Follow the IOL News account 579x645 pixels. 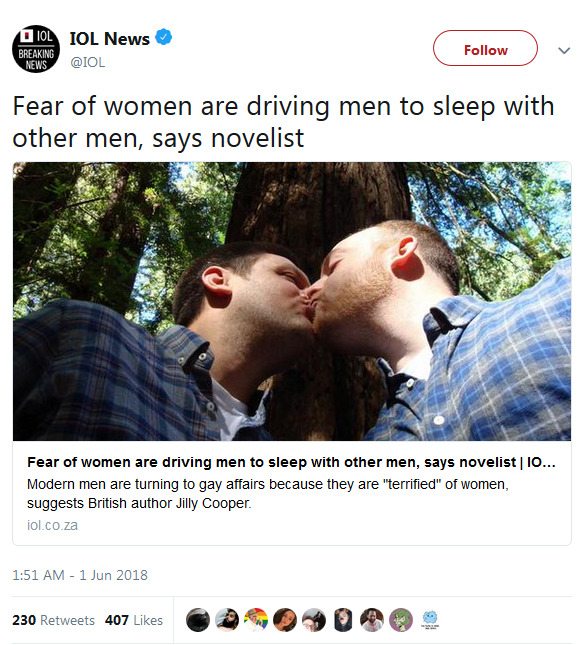coord(485,48)
